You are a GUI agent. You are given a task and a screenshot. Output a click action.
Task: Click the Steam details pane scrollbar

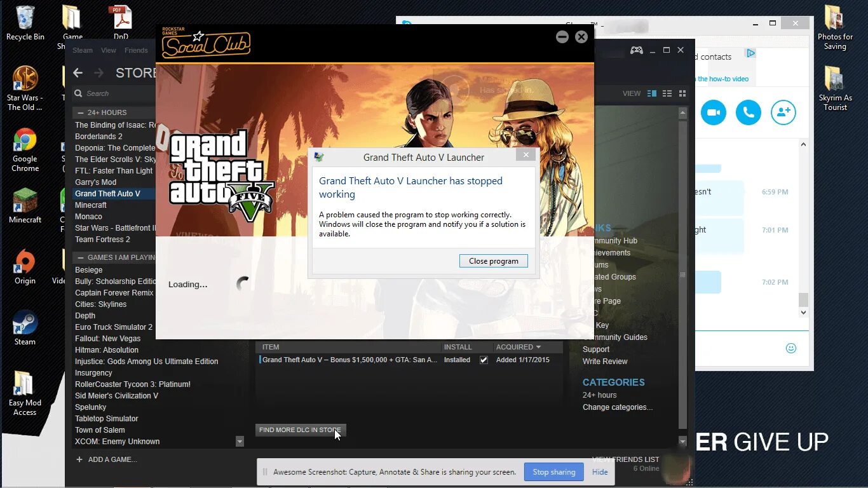[x=683, y=274]
